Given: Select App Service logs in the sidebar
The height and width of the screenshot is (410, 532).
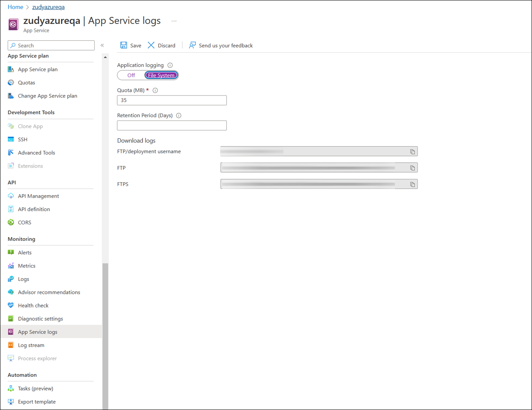Looking at the screenshot, I should click(x=51, y=332).
